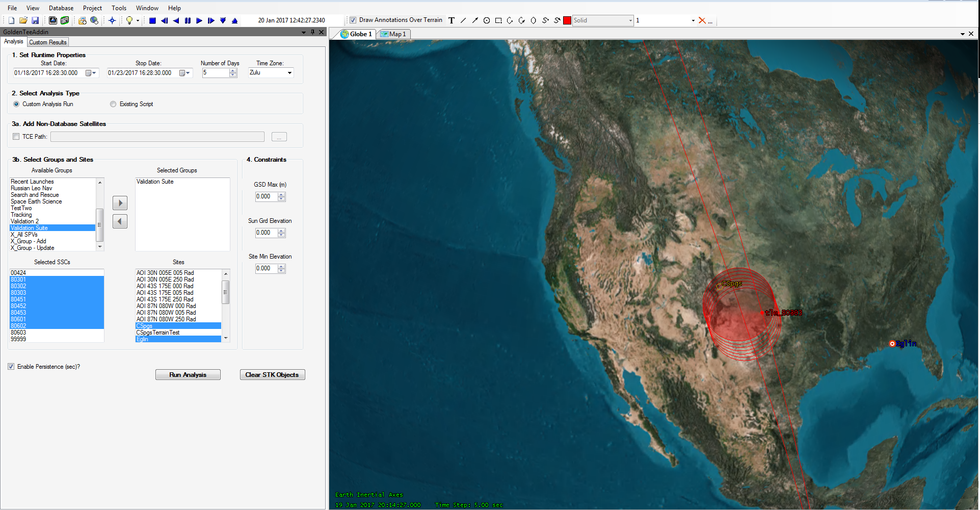980x510 pixels.
Task: Enable the TCE Path checkbox
Action: pos(16,137)
